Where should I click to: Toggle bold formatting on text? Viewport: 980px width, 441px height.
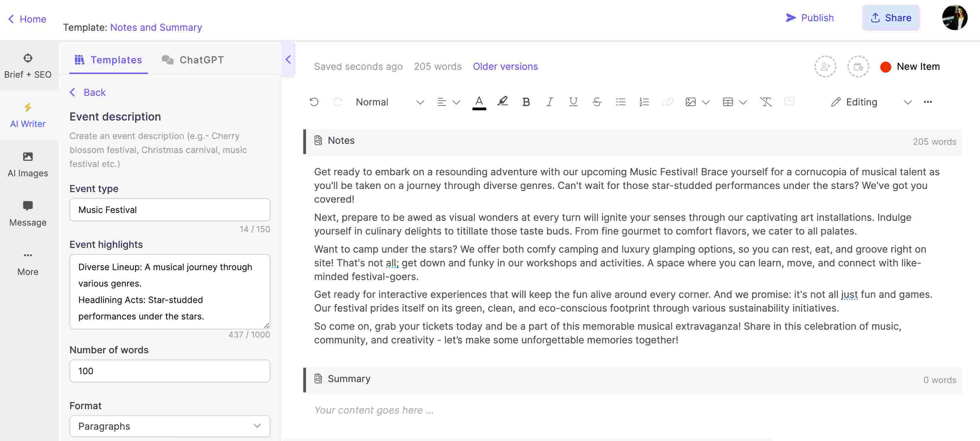(x=525, y=102)
